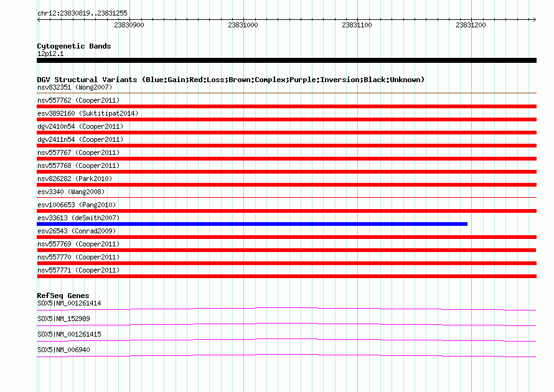Click the magenta line under SOX5|NM_006940
Image resolution: width=554 pixels, height=392 pixels.
(x=286, y=356)
